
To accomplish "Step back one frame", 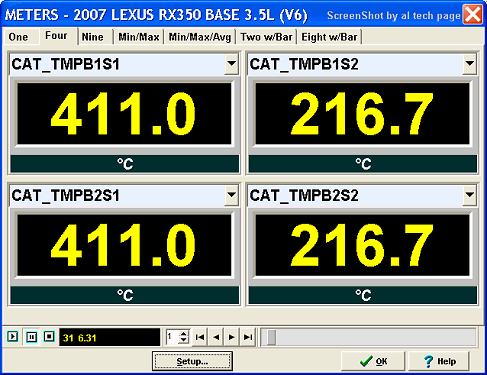I will point(216,337).
